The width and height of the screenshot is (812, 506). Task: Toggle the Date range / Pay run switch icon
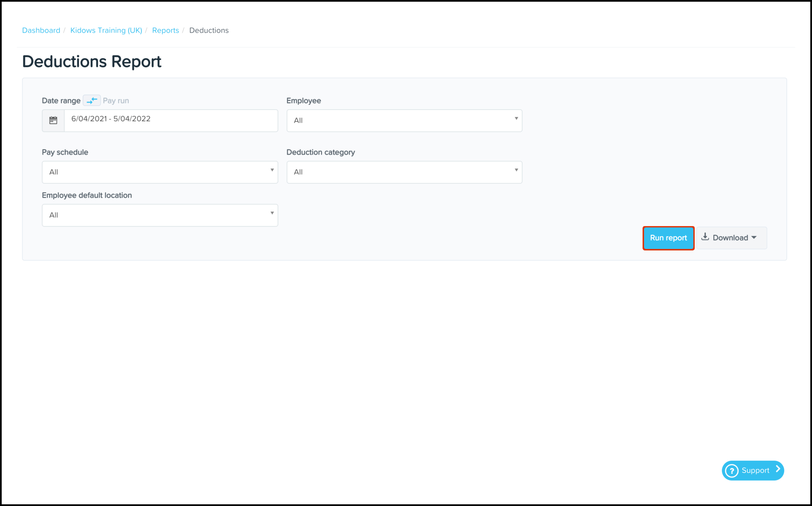pyautogui.click(x=92, y=100)
